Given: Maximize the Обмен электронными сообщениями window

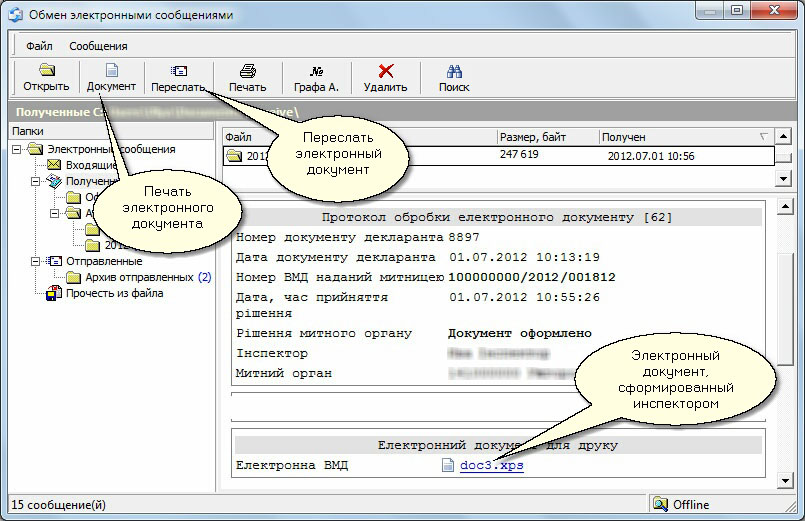Looking at the screenshot, I should pos(737,11).
